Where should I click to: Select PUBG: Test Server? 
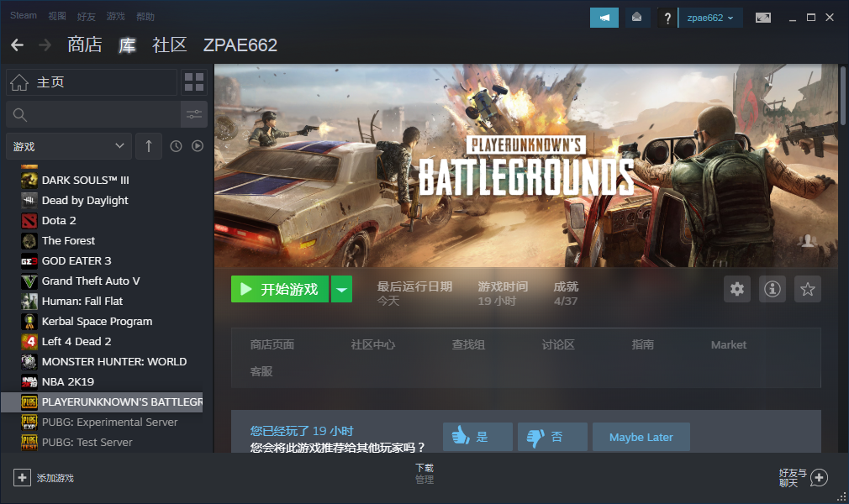point(102,443)
